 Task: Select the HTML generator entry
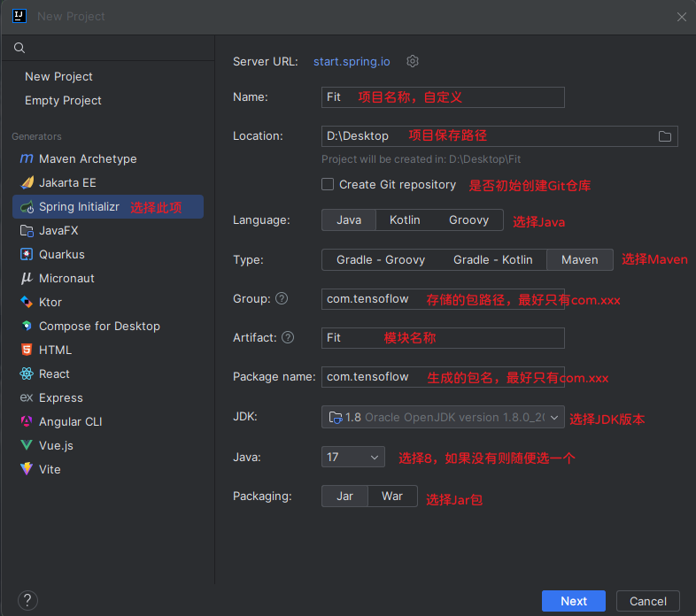[108, 350]
